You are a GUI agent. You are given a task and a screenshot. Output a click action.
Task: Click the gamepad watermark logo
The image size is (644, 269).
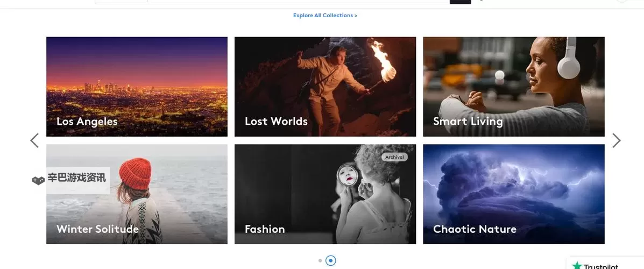(38, 180)
